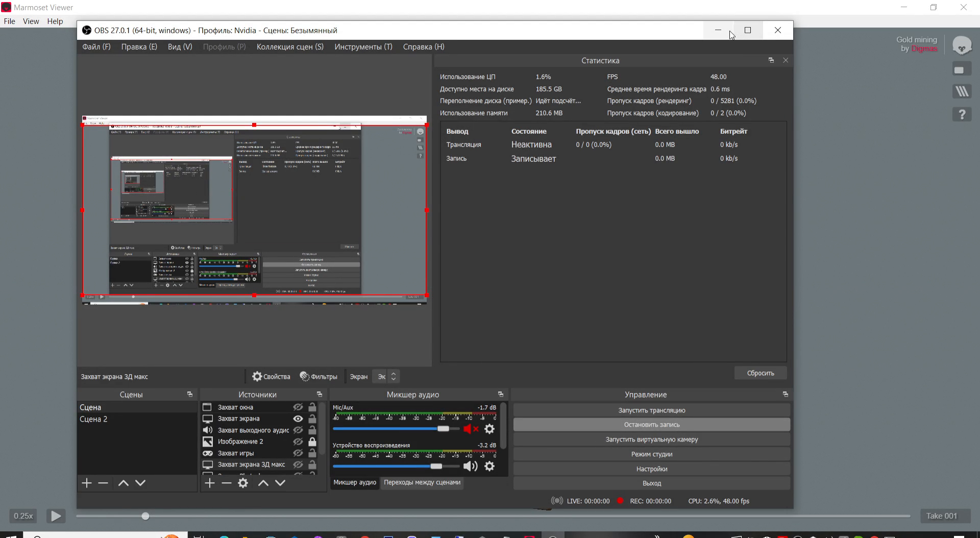This screenshot has height=538, width=980.
Task: Click Запустить виртуальную камеру button
Action: click(x=652, y=439)
